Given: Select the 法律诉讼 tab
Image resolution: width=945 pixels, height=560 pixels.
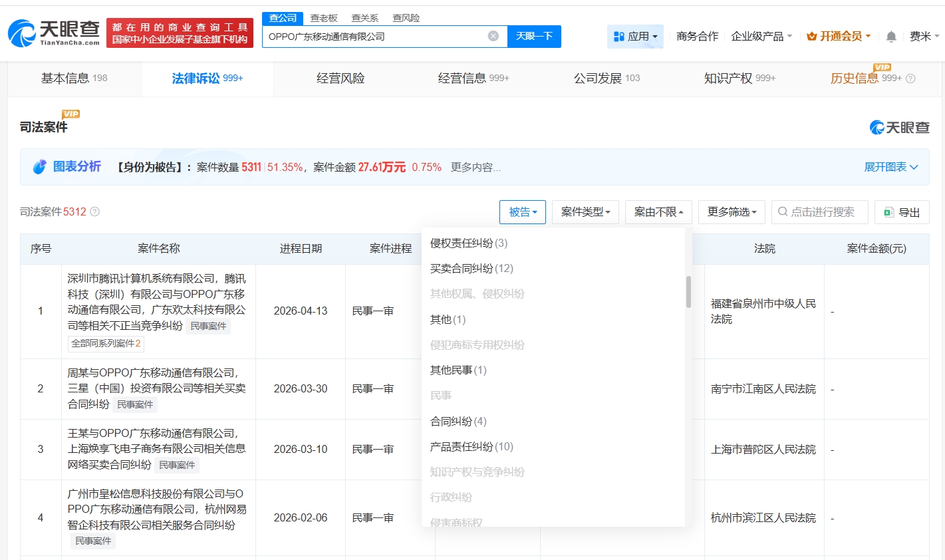Looking at the screenshot, I should [207, 78].
